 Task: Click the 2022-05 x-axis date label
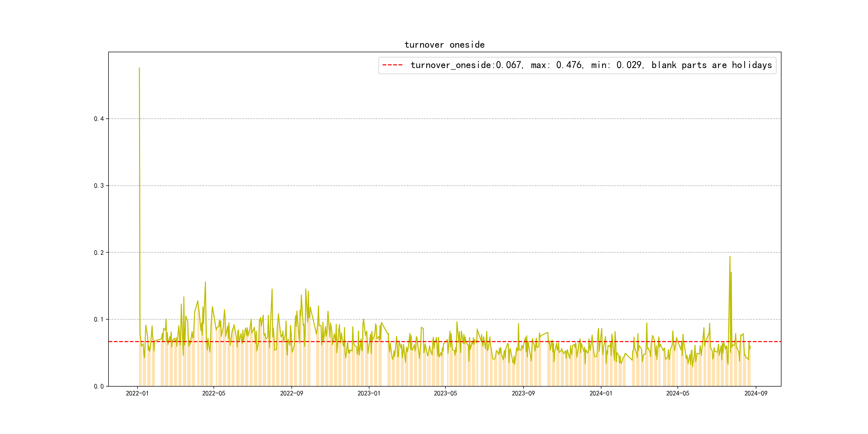(x=214, y=394)
